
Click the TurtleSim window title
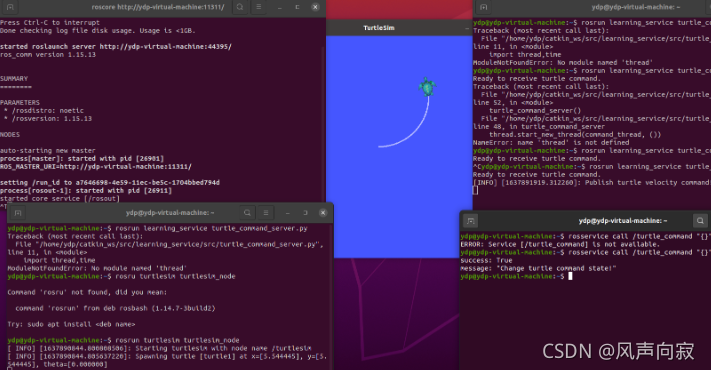coord(379,28)
